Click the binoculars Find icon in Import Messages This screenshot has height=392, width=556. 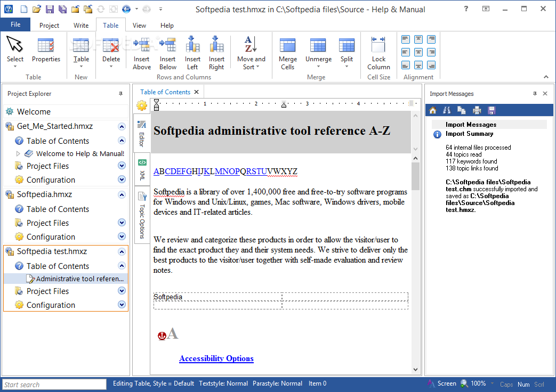pos(447,110)
